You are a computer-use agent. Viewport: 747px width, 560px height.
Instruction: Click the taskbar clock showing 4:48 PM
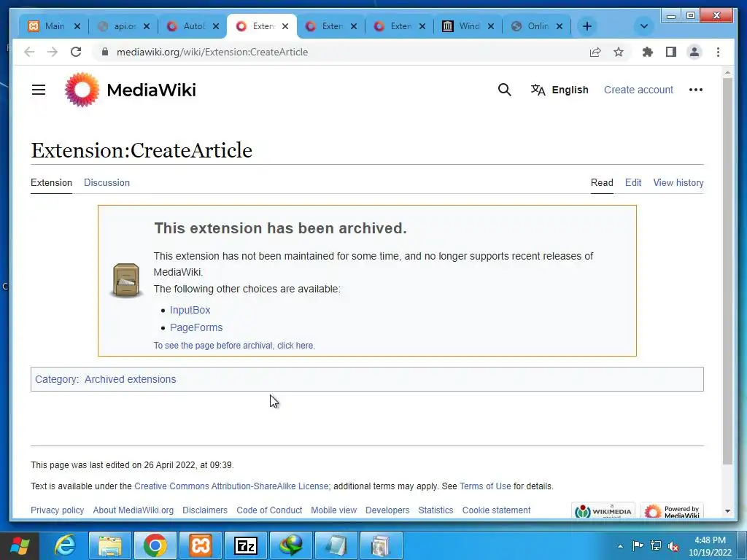point(710,546)
